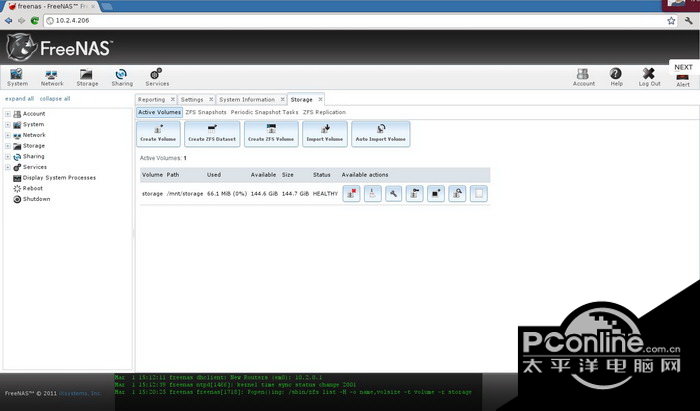Select the Active Volumes sub-tab
Viewport: 700px width, 411px height.
coord(159,112)
